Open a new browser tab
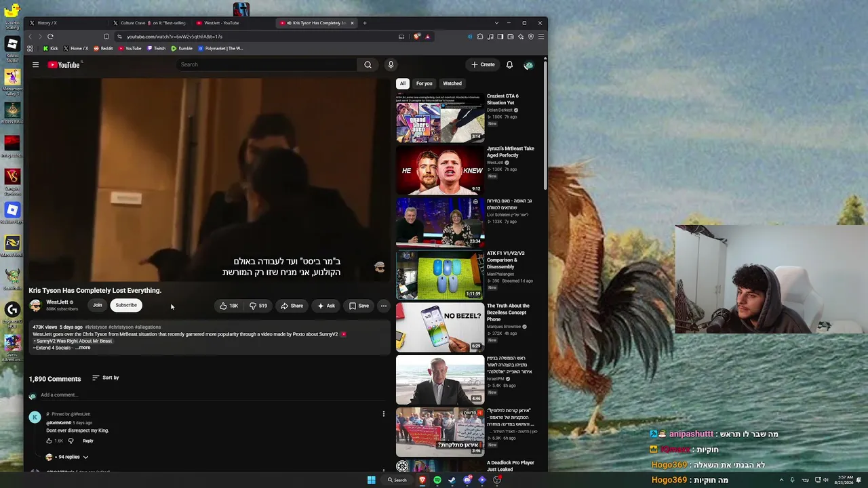 pos(364,23)
